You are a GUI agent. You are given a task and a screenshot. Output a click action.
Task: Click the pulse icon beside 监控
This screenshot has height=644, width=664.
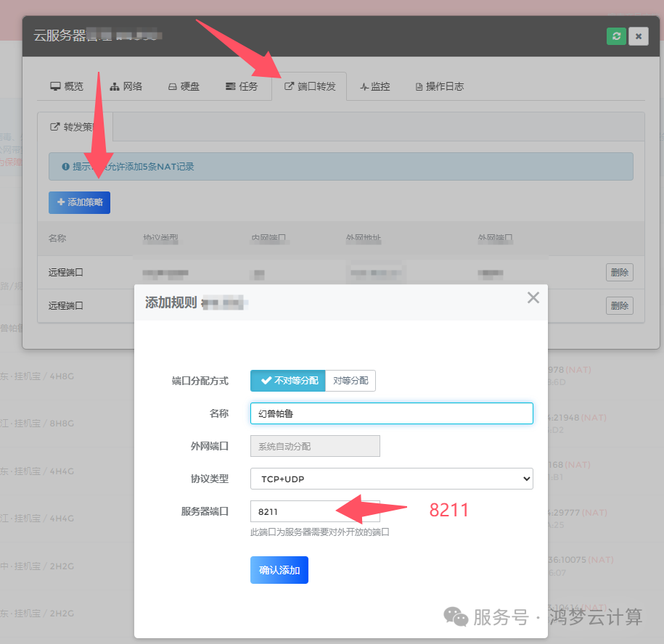click(364, 87)
